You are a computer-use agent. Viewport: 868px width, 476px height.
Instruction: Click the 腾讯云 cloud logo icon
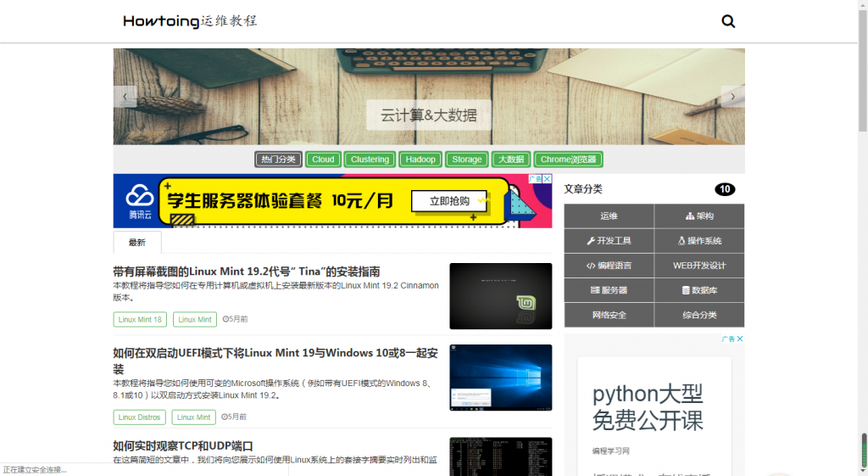pyautogui.click(x=140, y=202)
